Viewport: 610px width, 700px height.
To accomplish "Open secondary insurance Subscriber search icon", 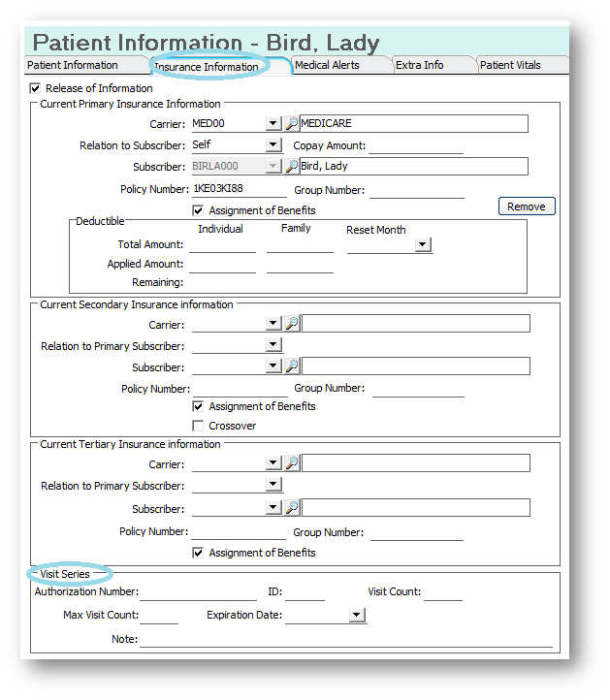I will [x=292, y=366].
